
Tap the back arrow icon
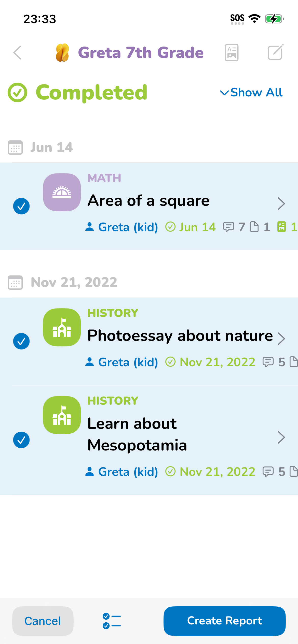[x=17, y=53]
